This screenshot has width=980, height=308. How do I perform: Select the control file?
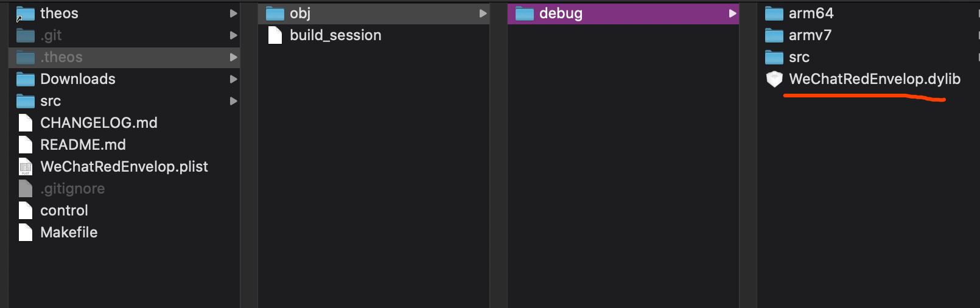tap(64, 211)
